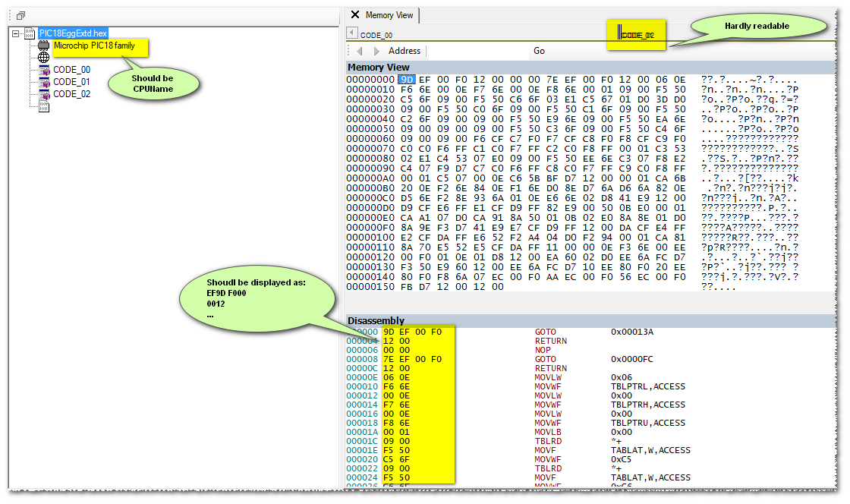
Task: Click TBLPTRL,ACCESS operand text
Action: click(x=648, y=387)
